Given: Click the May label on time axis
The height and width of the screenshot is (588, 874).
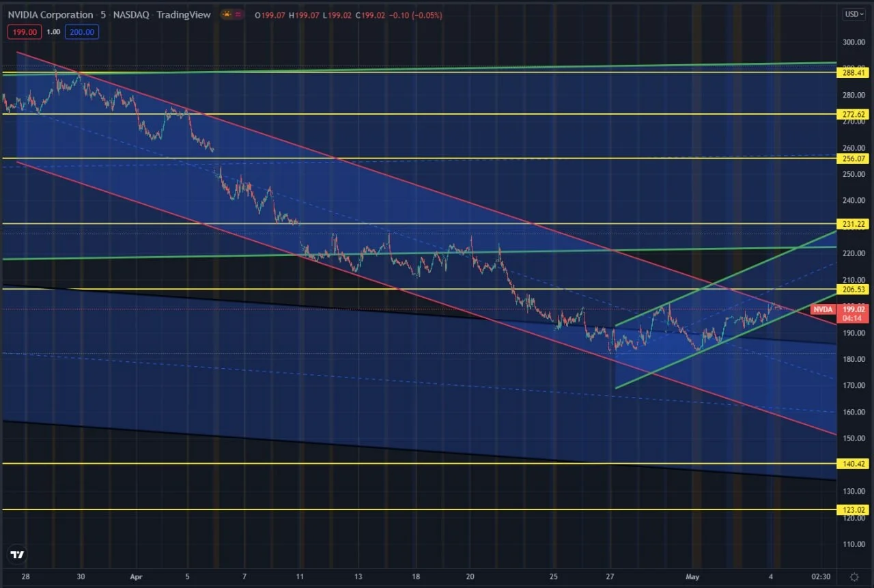Looking at the screenshot, I should click(694, 577).
